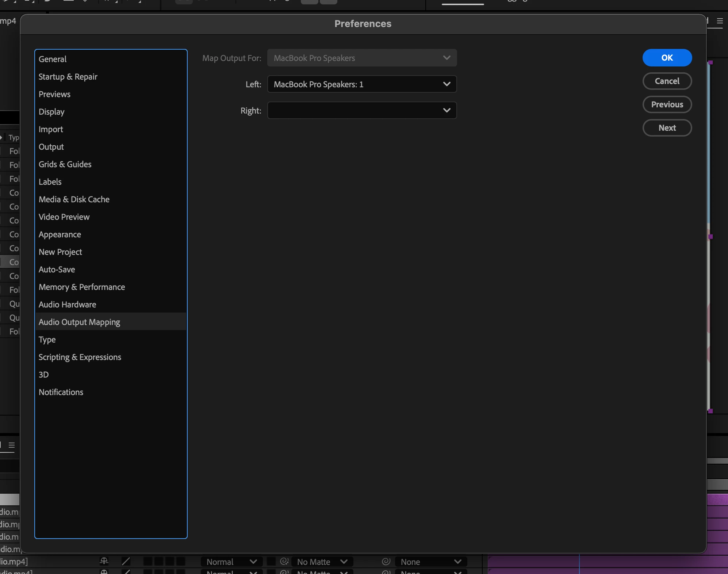This screenshot has width=728, height=574.
Task: Open the top-right panel menu icon
Action: (720, 21)
